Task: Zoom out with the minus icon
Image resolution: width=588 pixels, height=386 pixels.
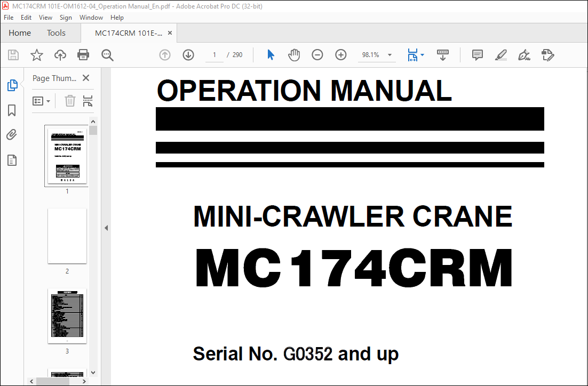Action: [x=317, y=55]
